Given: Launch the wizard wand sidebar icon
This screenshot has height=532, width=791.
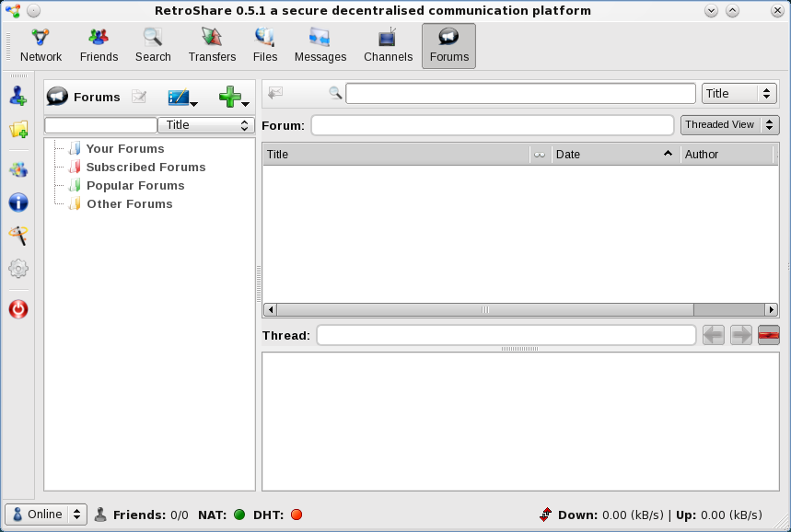Looking at the screenshot, I should pos(18,236).
